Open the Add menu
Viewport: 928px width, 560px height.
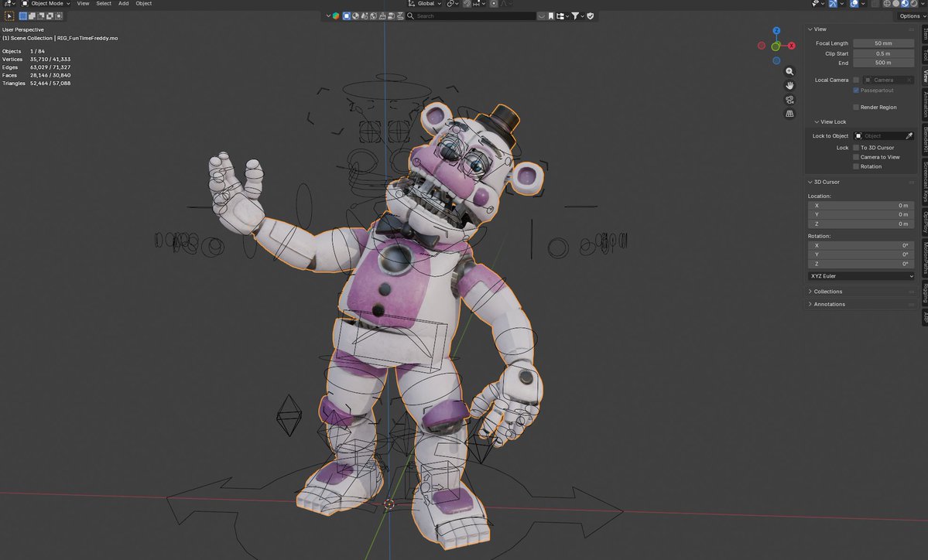tap(123, 4)
